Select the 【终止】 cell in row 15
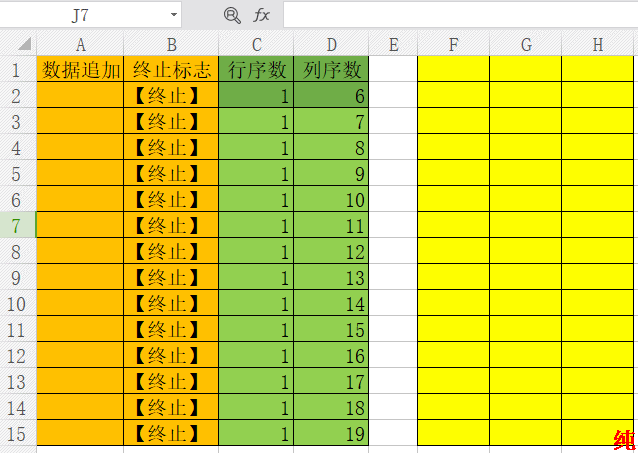Screen dimensions: 638x453 [171, 433]
